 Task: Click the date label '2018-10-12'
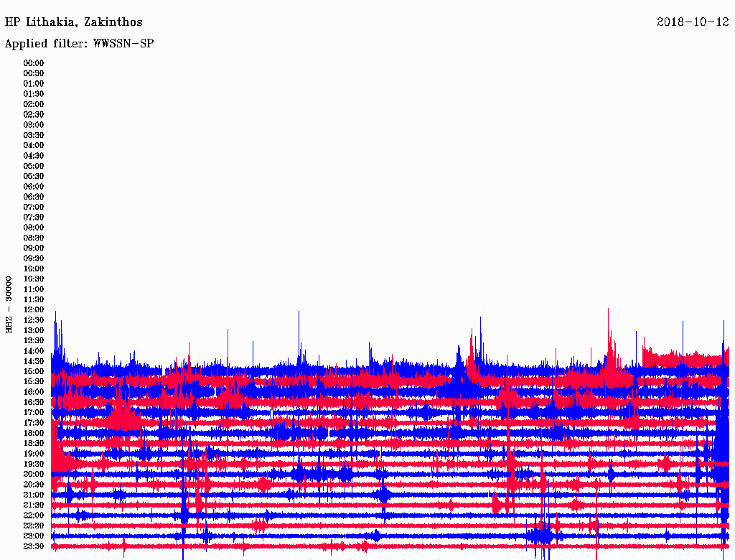click(x=693, y=22)
